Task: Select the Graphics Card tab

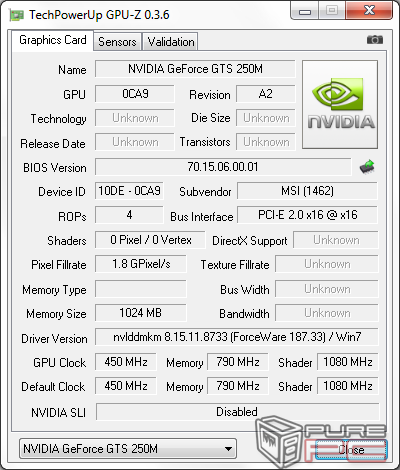Action: pyautogui.click(x=53, y=40)
